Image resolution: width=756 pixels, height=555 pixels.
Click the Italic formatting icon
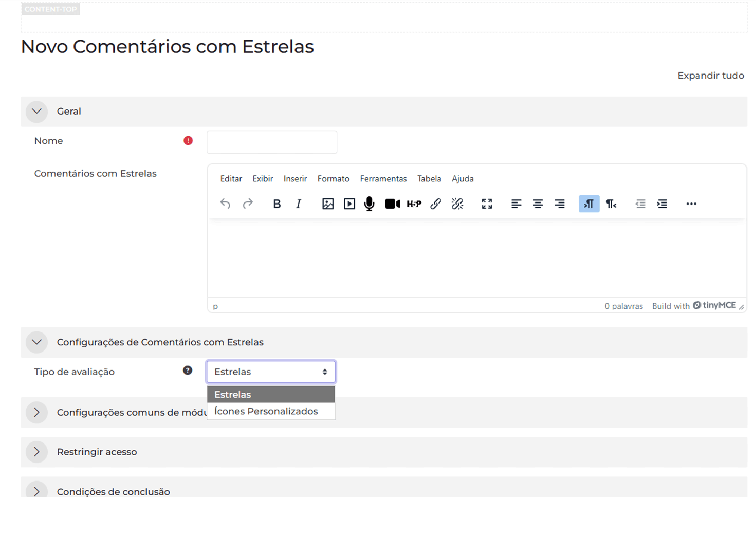299,204
